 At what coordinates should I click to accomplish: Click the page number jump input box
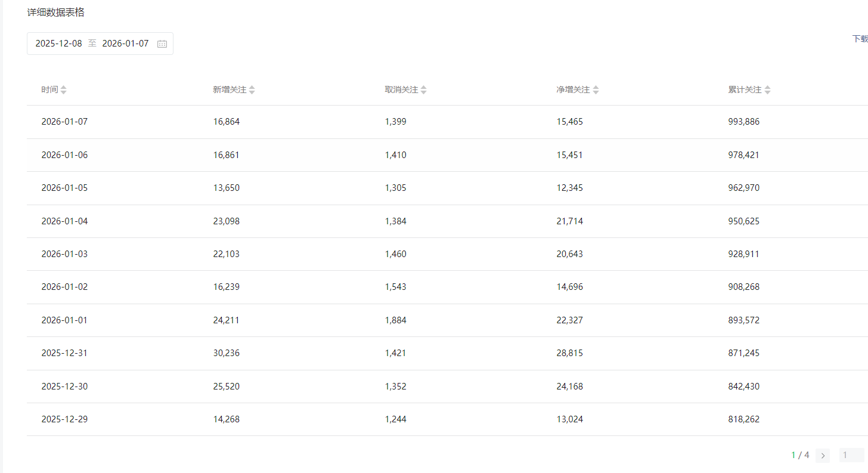point(851,455)
